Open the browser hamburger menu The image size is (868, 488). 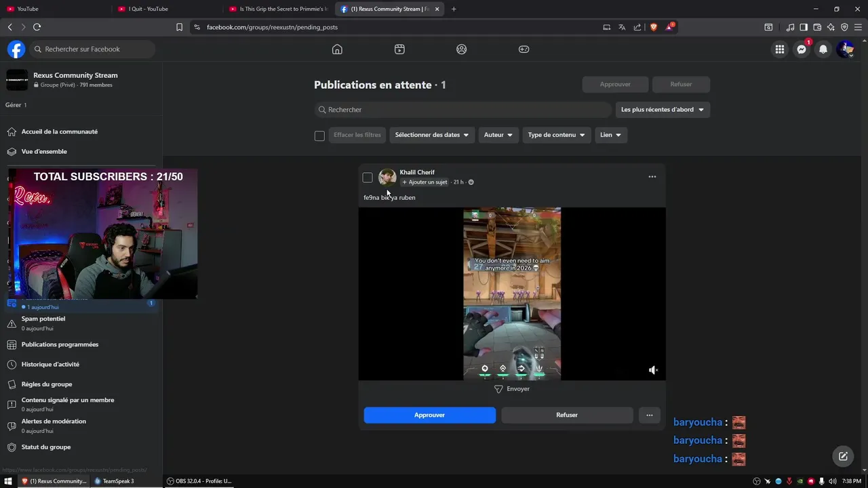click(x=858, y=27)
